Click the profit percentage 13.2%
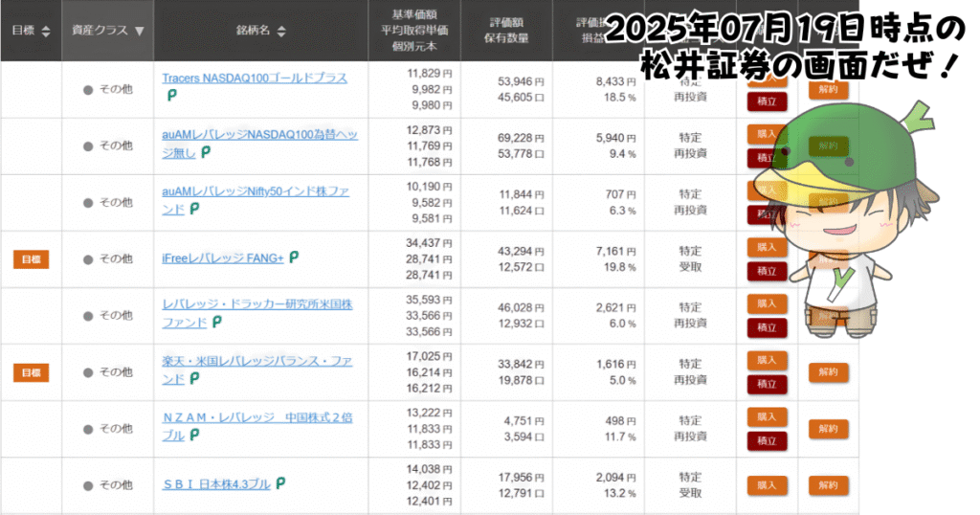Viewport: 980px width, 515px height. coord(620,494)
